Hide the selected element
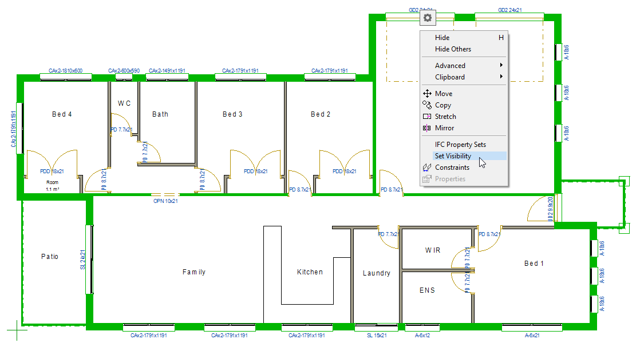644x347 pixels. (442, 37)
